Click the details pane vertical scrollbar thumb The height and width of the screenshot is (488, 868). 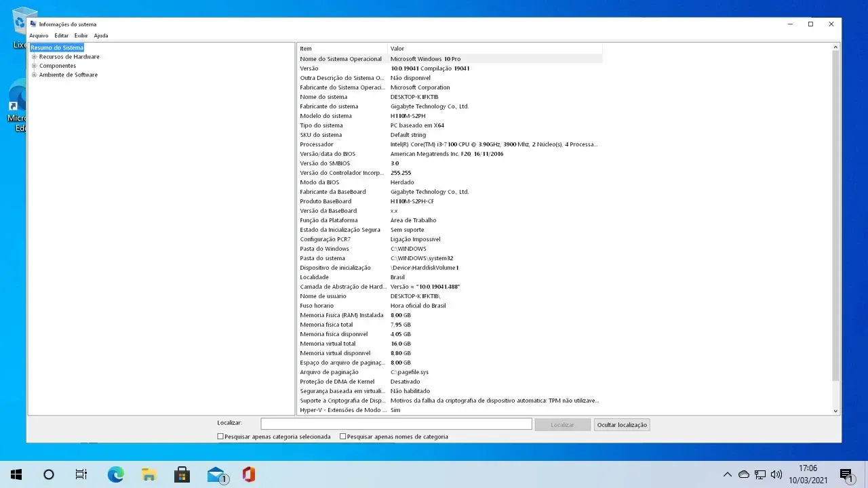point(835,217)
